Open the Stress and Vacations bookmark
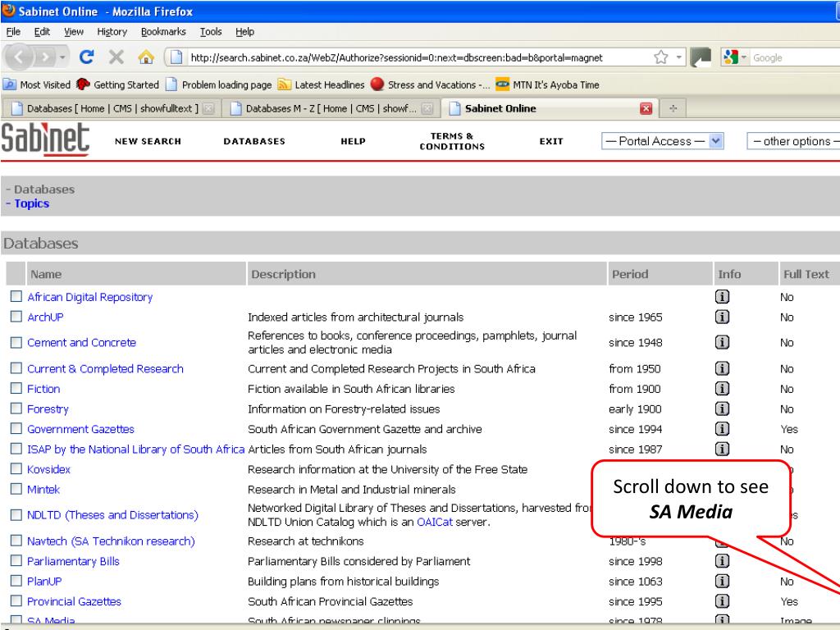 pos(430,84)
